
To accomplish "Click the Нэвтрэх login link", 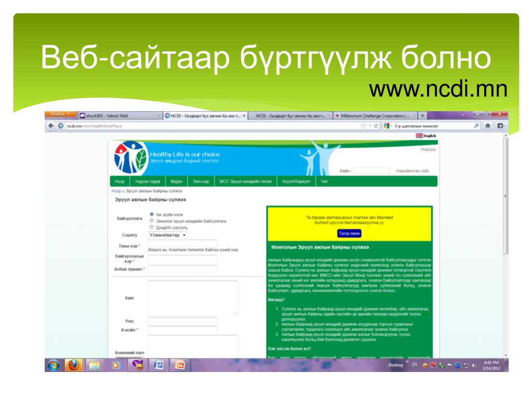I will tap(428, 149).
